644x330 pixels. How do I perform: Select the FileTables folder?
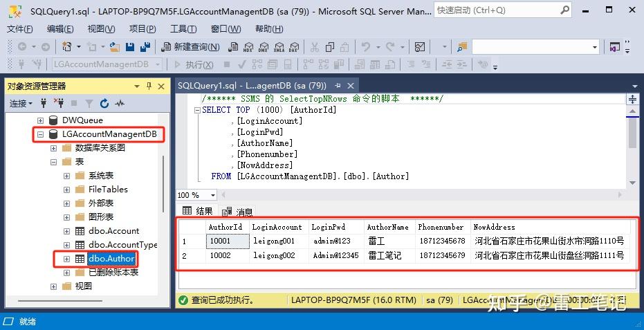pos(108,190)
